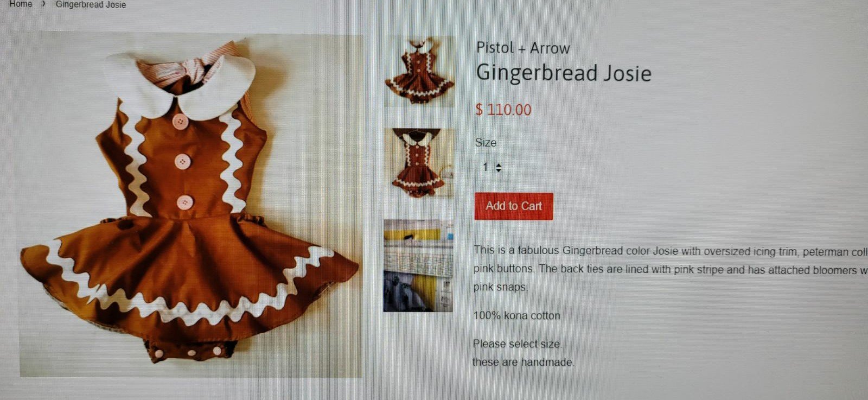Select the third thumbnail showing fabrics
Viewport: 868px width, 400px height.
[418, 265]
